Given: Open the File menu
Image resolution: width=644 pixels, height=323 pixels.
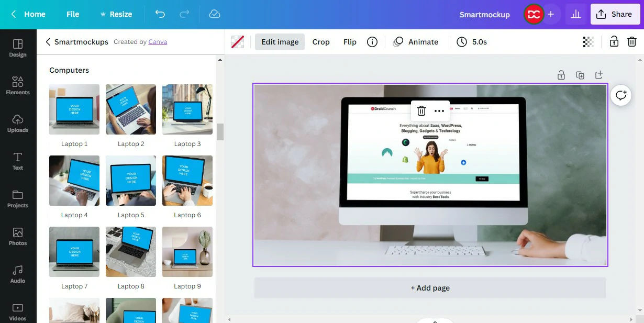Looking at the screenshot, I should tap(73, 14).
